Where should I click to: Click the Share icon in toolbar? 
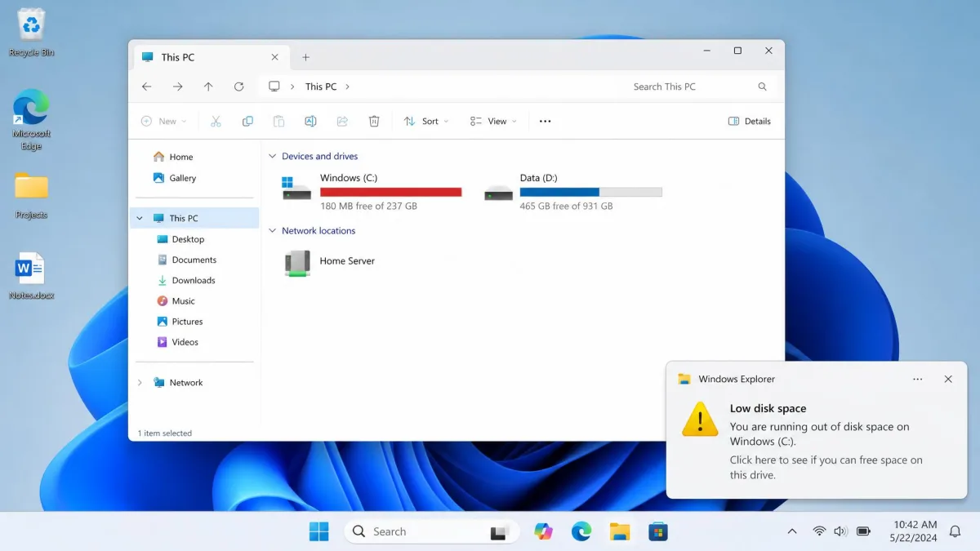[342, 121]
